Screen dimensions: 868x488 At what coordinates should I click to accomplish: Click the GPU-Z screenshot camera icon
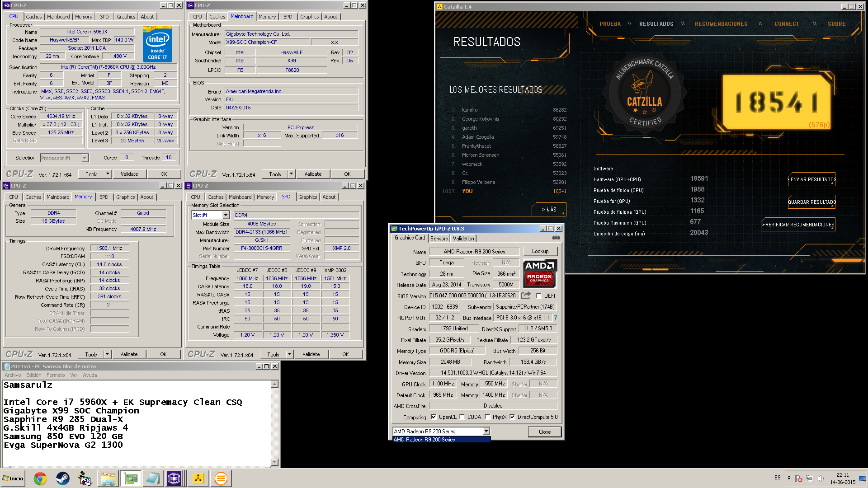pyautogui.click(x=556, y=238)
